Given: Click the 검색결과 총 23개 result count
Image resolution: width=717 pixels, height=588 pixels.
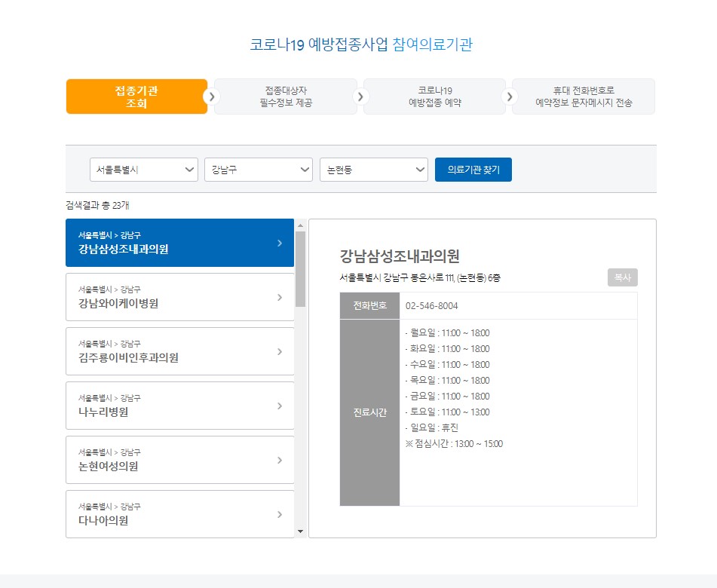Looking at the screenshot, I should coord(97,205).
